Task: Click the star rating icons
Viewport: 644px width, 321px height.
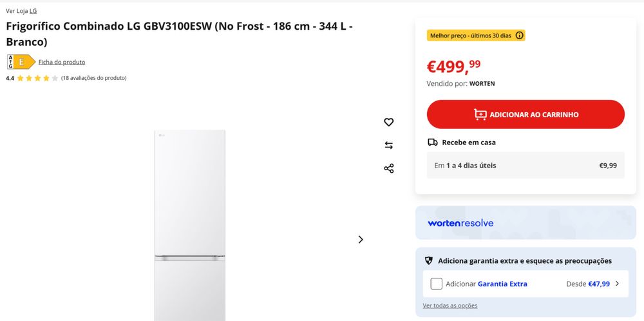Action: pyautogui.click(x=37, y=78)
